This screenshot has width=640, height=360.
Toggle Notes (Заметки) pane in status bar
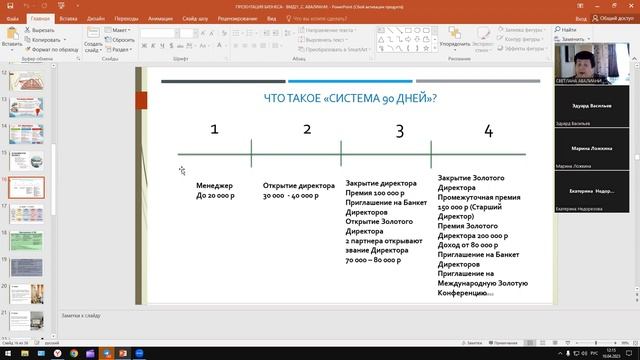472,343
